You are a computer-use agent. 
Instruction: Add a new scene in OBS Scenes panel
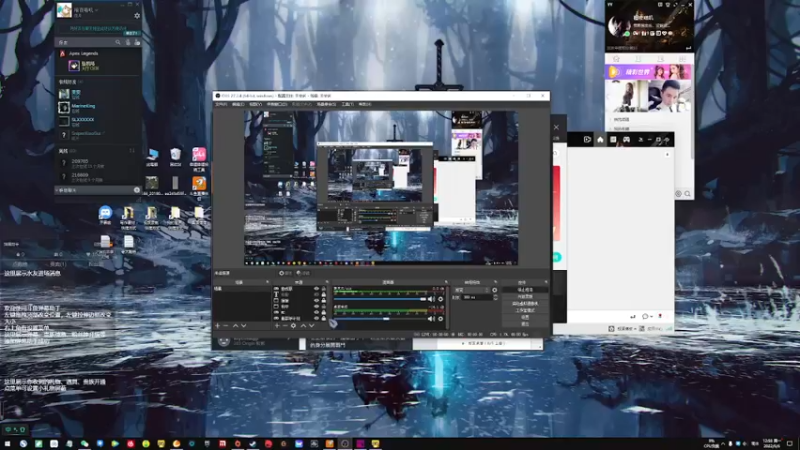click(217, 326)
